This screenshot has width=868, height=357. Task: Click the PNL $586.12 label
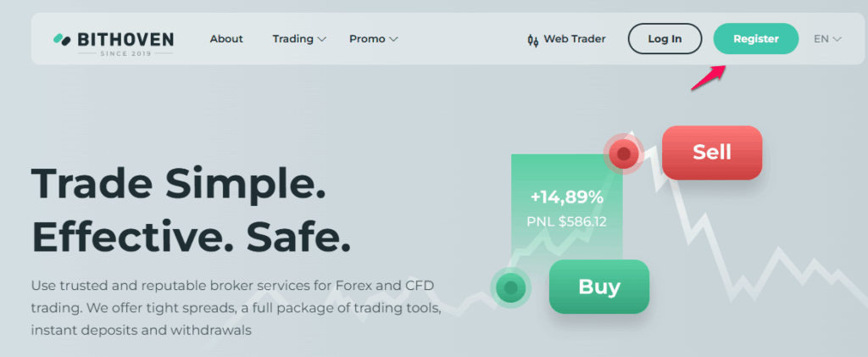(567, 222)
